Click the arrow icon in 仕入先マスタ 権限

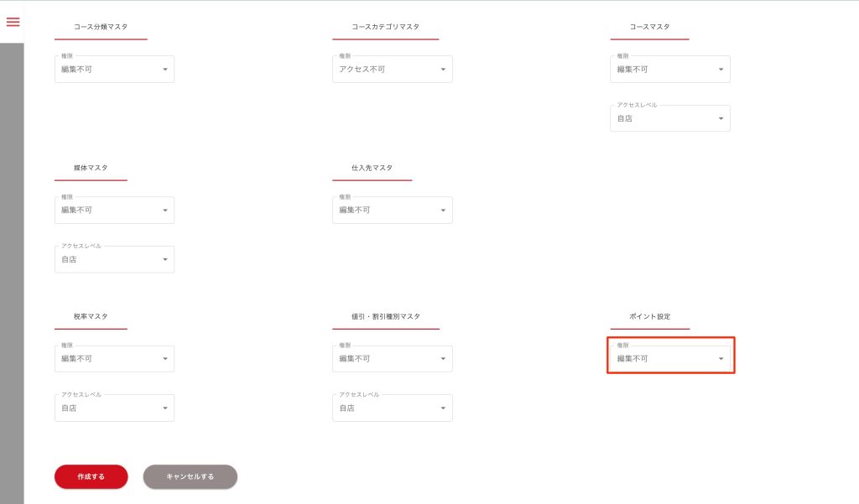[443, 210]
